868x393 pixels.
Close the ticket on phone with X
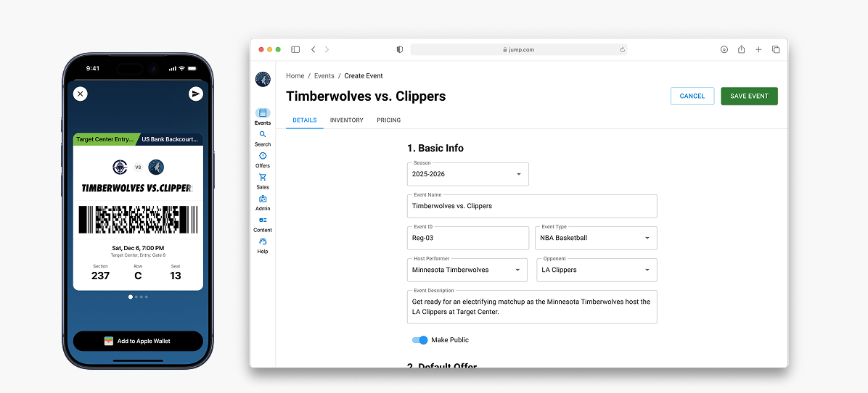(x=81, y=94)
